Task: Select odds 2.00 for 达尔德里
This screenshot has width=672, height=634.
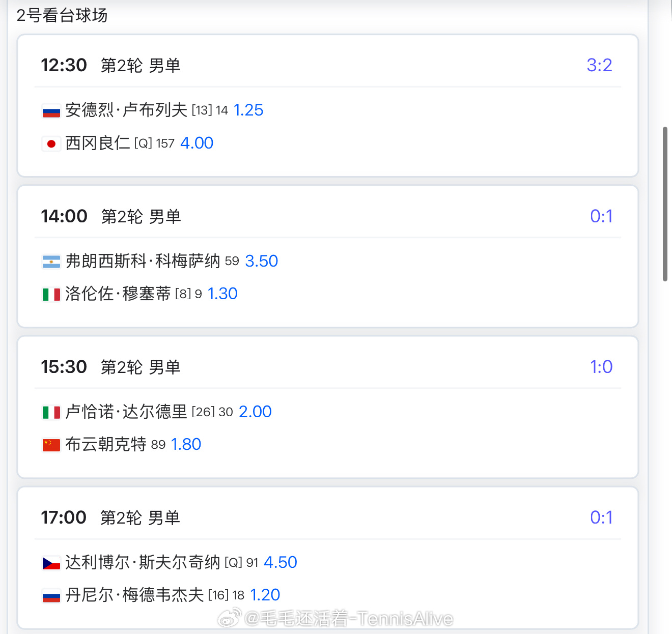Action: click(255, 412)
